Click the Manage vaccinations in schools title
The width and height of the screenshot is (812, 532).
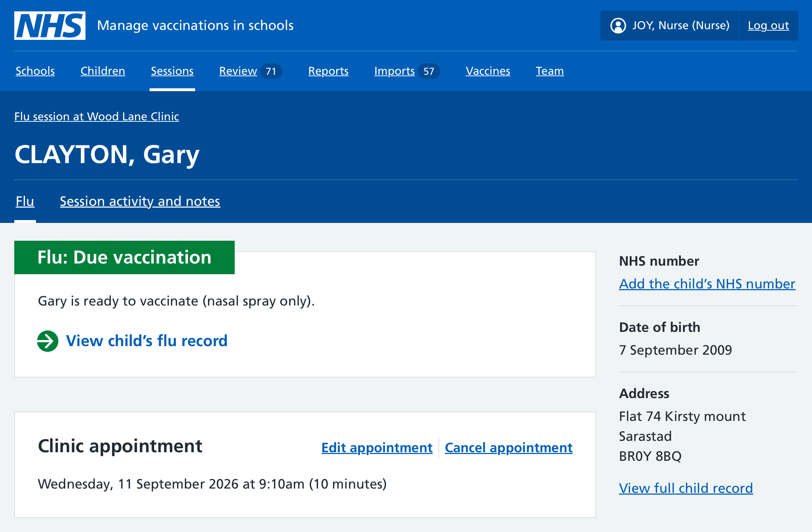pyautogui.click(x=195, y=26)
